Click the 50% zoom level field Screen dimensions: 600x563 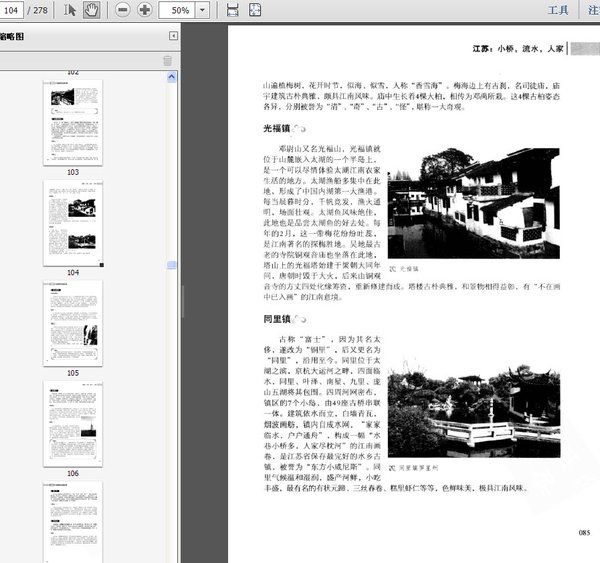pyautogui.click(x=180, y=10)
